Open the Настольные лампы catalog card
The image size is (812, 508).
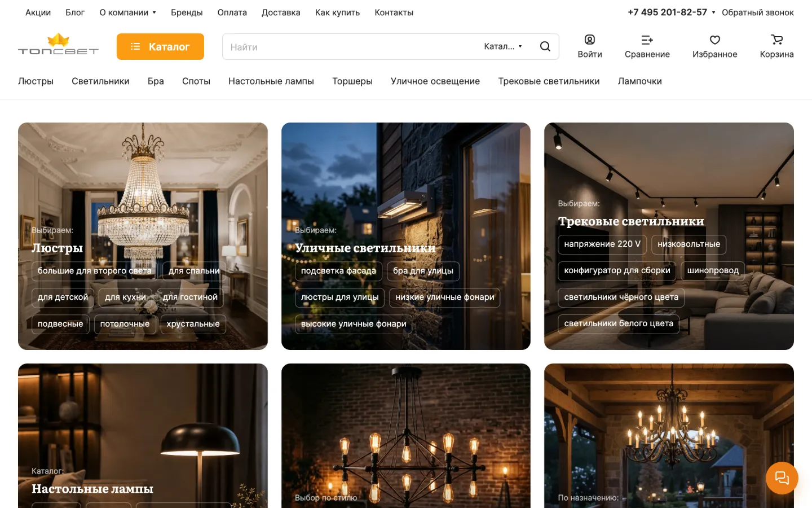143,436
